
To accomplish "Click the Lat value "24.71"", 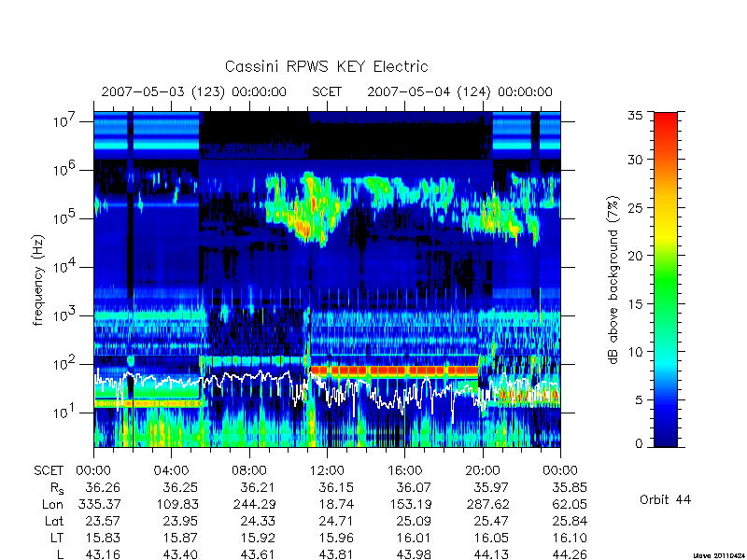I will (x=336, y=522).
